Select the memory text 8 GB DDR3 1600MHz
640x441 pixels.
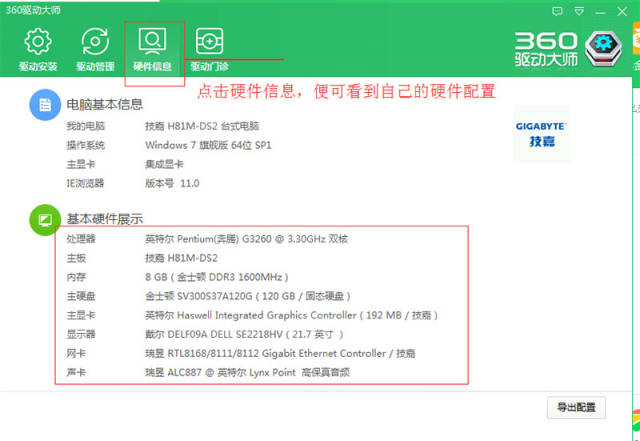point(217,277)
